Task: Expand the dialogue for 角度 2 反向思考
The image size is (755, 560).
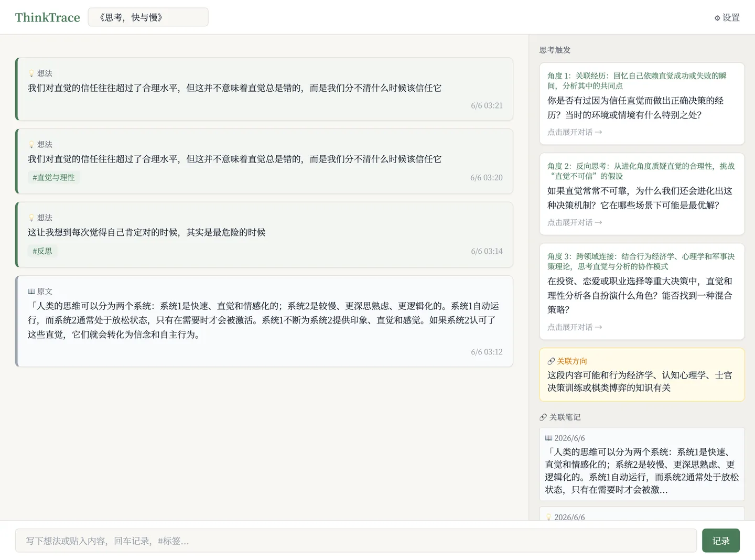Action: [575, 222]
